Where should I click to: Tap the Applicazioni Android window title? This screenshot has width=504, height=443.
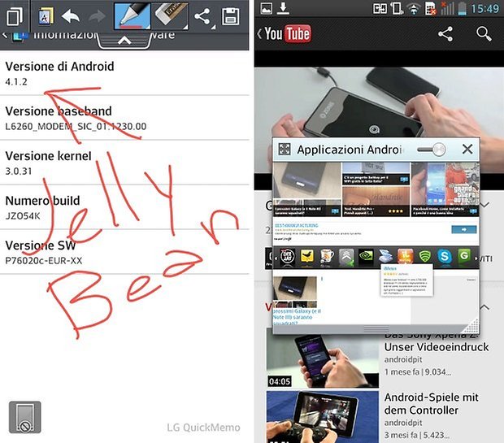349,150
